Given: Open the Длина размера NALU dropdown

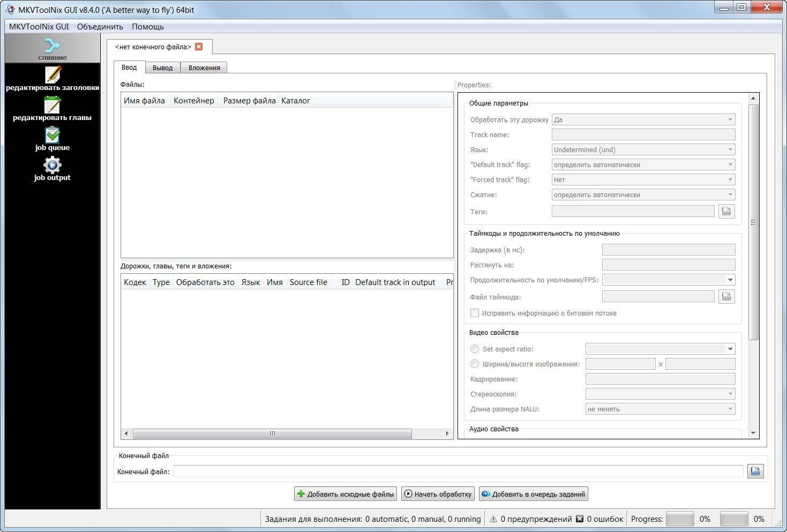Looking at the screenshot, I should tap(660, 409).
